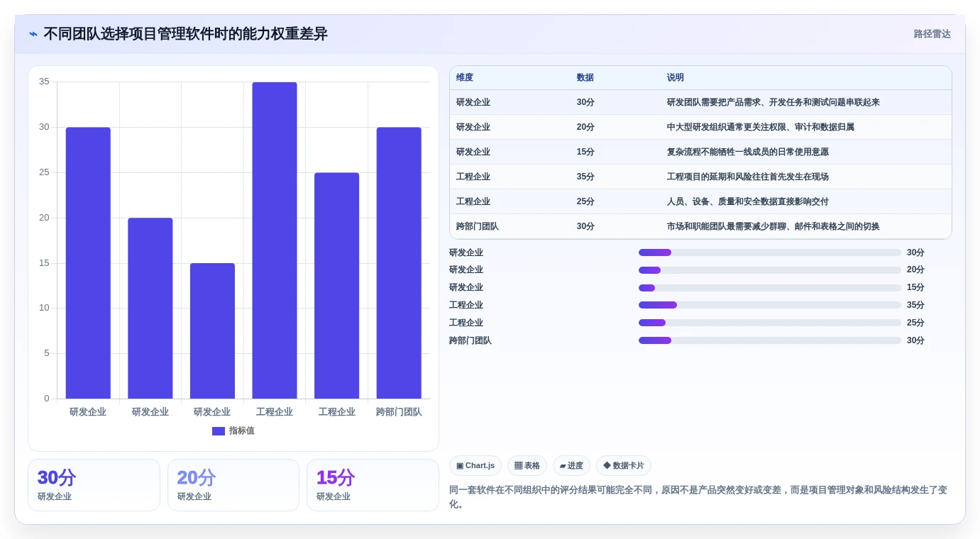Click the 说明 column header in the table
Screen dimensions: 980x539
[x=676, y=78]
